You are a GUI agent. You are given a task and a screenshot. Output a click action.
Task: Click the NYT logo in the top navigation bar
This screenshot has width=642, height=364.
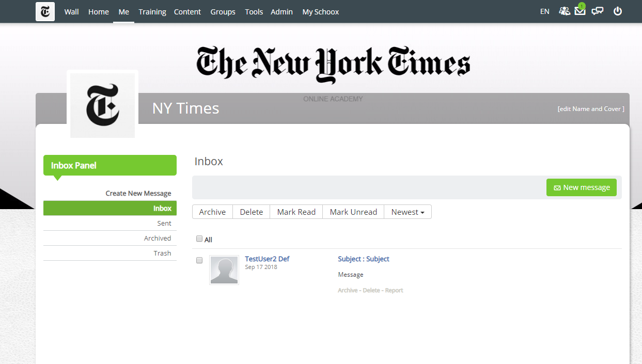(45, 11)
